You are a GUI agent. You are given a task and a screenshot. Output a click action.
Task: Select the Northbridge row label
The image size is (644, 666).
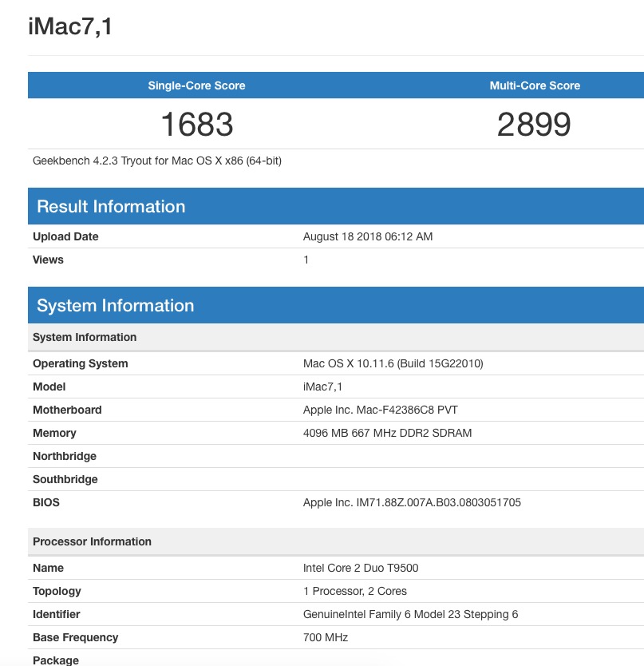point(65,456)
